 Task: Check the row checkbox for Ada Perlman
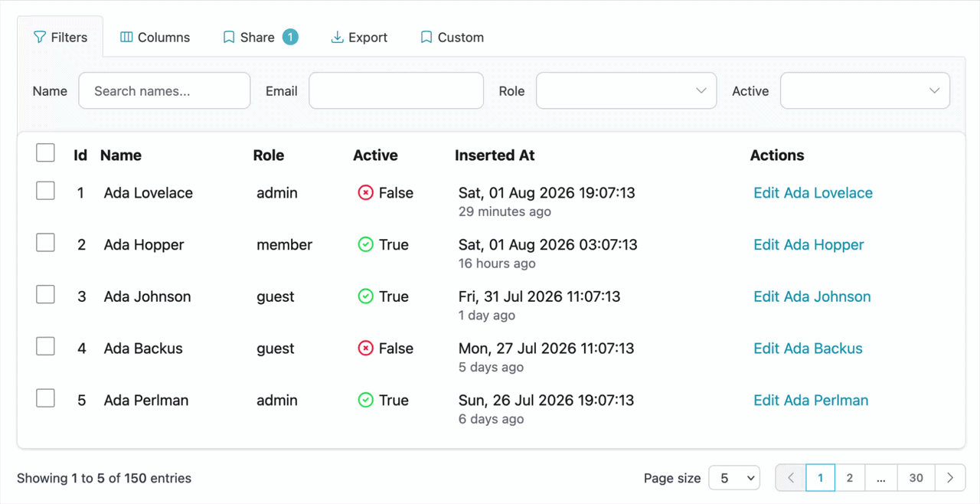point(46,398)
